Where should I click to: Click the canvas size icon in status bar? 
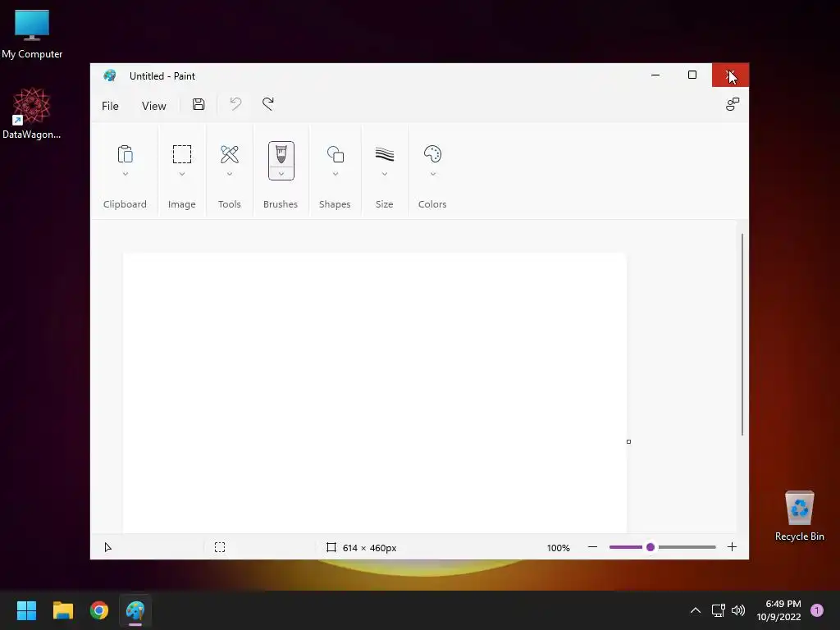pyautogui.click(x=331, y=547)
